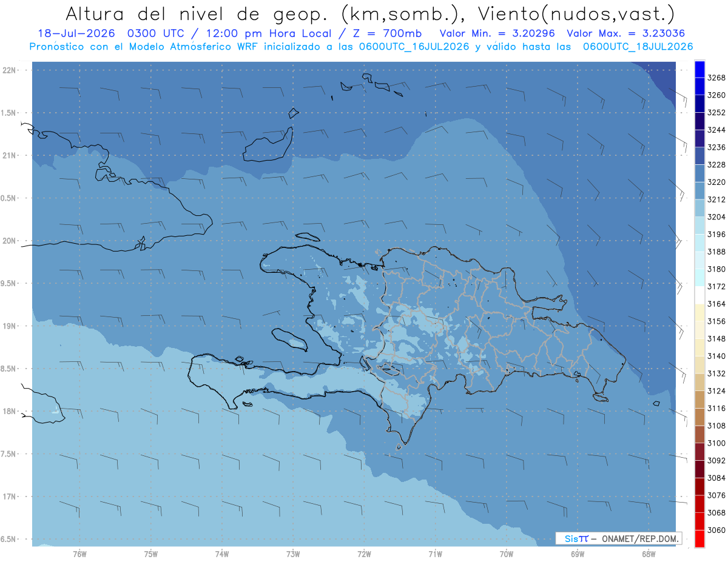728x562 pixels.
Task: Click the 'Sisπ – ONAMET/REP.DOM.' logo box
Action: click(x=618, y=538)
